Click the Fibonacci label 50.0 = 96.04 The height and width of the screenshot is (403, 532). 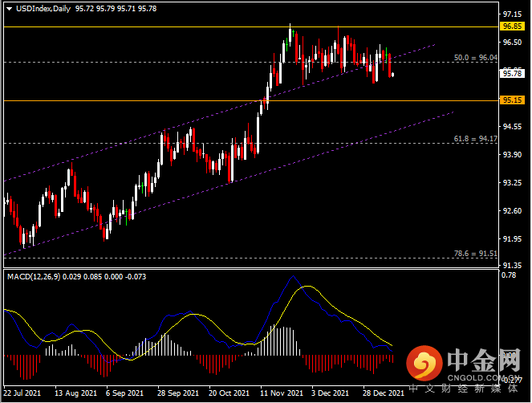(x=476, y=58)
